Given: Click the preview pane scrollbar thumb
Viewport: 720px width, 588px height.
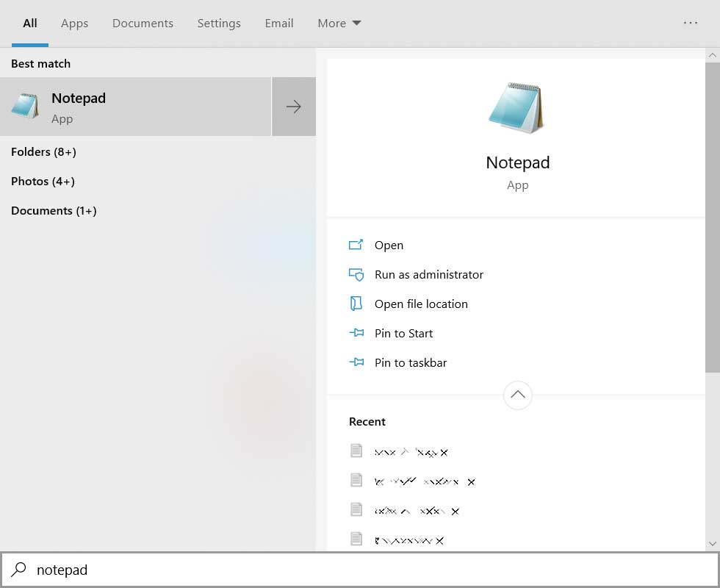Looking at the screenshot, I should 712,218.
